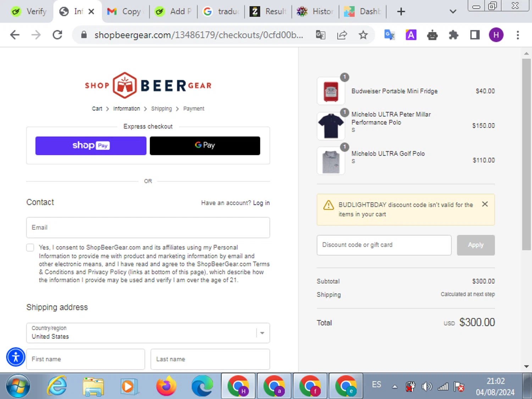This screenshot has width=532, height=399.
Task: Click the share page icon
Action: (x=342, y=35)
